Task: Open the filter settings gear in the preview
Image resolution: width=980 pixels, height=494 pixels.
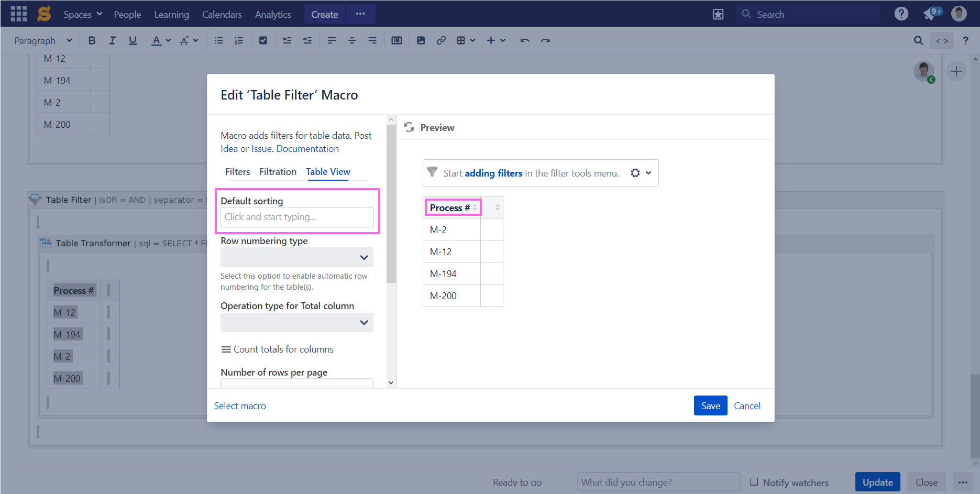Action: click(x=635, y=173)
